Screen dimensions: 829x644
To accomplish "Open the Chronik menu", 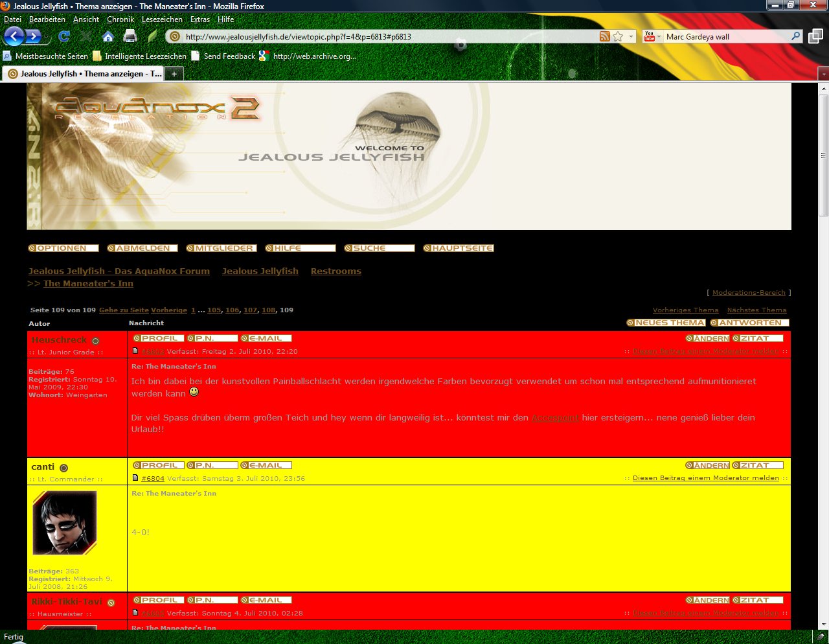I will click(120, 19).
